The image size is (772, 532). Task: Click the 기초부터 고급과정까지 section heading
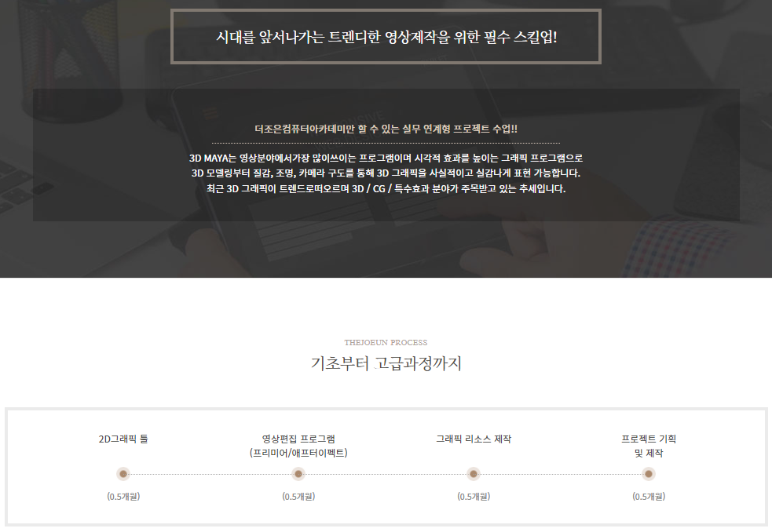point(386,363)
